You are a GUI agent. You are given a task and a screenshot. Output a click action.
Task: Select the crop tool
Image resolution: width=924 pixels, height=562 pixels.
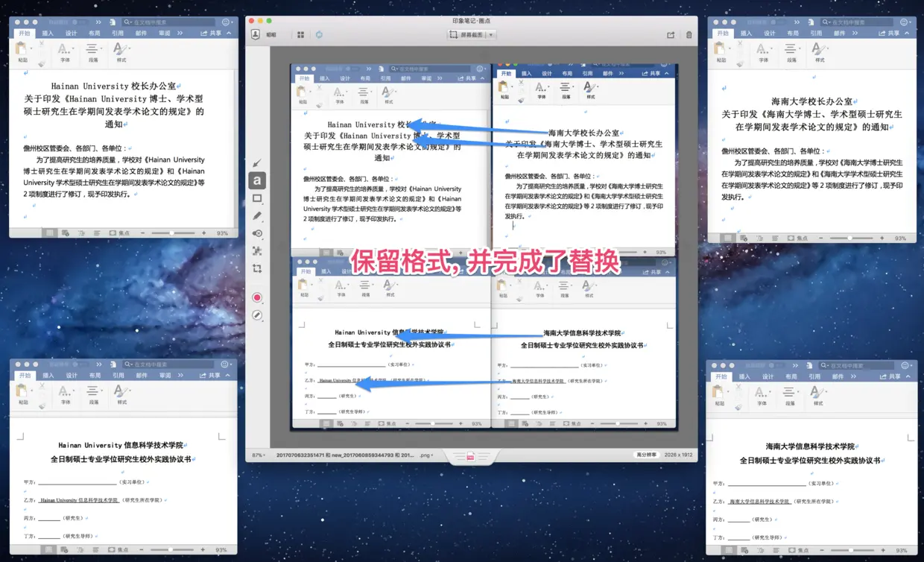click(256, 269)
